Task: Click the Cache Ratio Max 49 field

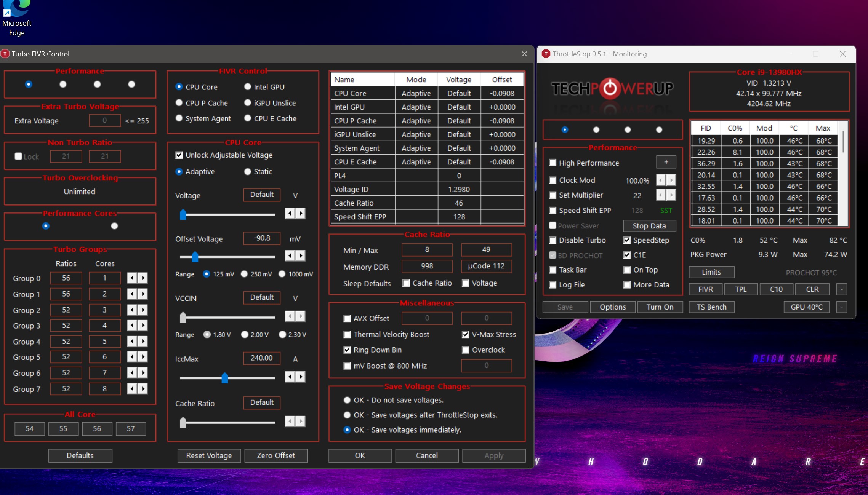Action: click(x=486, y=249)
